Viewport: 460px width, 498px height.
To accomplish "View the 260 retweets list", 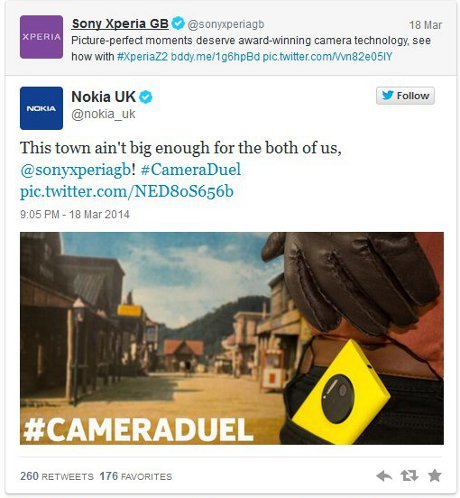I will point(57,476).
